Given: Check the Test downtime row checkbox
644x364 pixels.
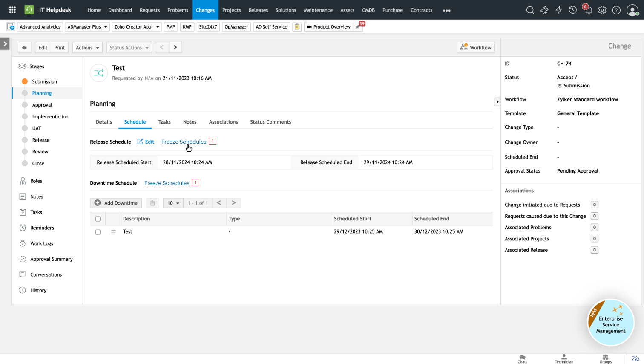Looking at the screenshot, I should (x=98, y=232).
